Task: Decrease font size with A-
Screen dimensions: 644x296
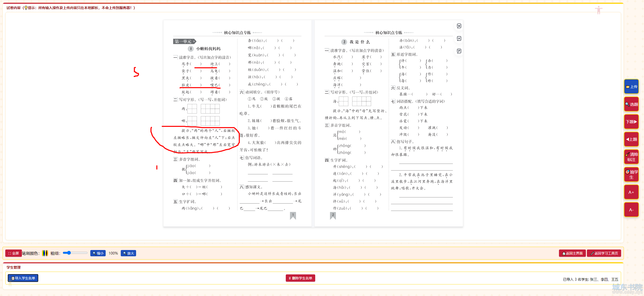Action: coord(631,210)
